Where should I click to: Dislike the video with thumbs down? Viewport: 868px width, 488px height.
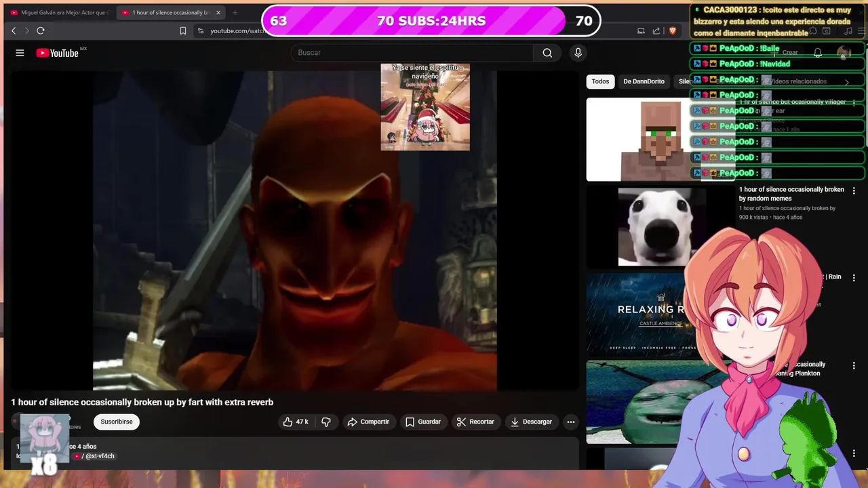[x=326, y=422]
